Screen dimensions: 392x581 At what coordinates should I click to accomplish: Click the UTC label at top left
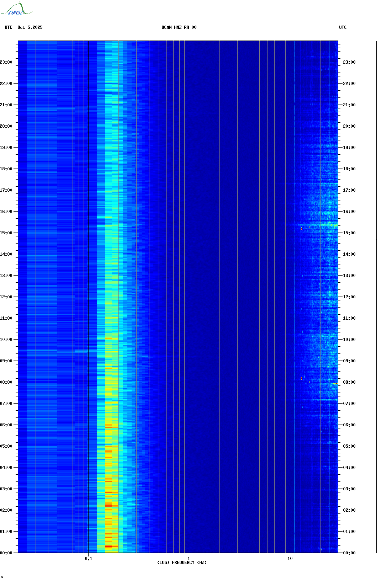(x=9, y=27)
